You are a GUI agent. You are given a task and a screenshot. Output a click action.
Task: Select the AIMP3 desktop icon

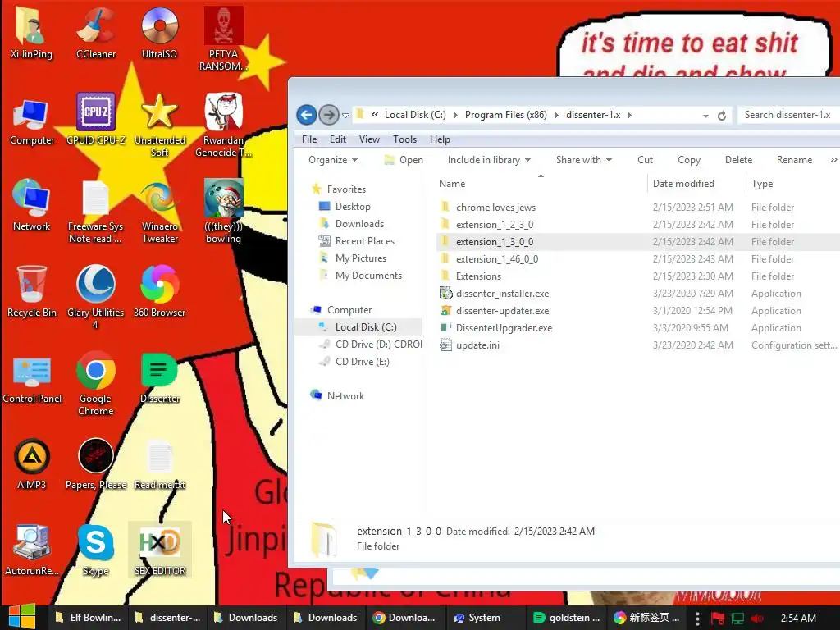pyautogui.click(x=32, y=463)
